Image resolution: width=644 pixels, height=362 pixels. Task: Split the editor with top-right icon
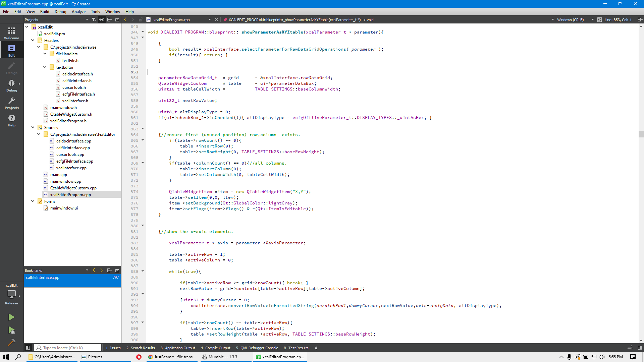coord(640,19)
